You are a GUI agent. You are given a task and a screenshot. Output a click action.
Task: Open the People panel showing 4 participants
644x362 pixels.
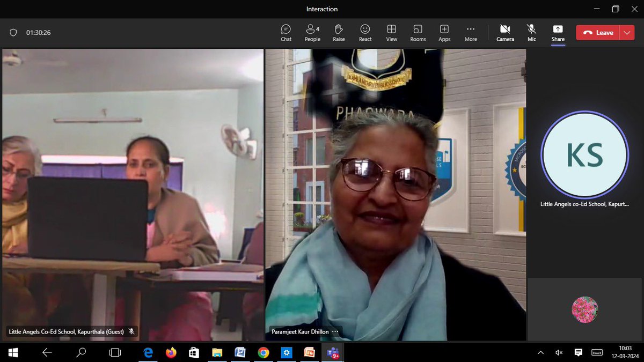312,32
